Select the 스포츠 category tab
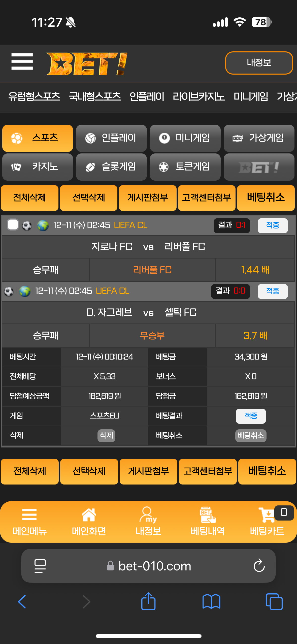 click(x=38, y=138)
